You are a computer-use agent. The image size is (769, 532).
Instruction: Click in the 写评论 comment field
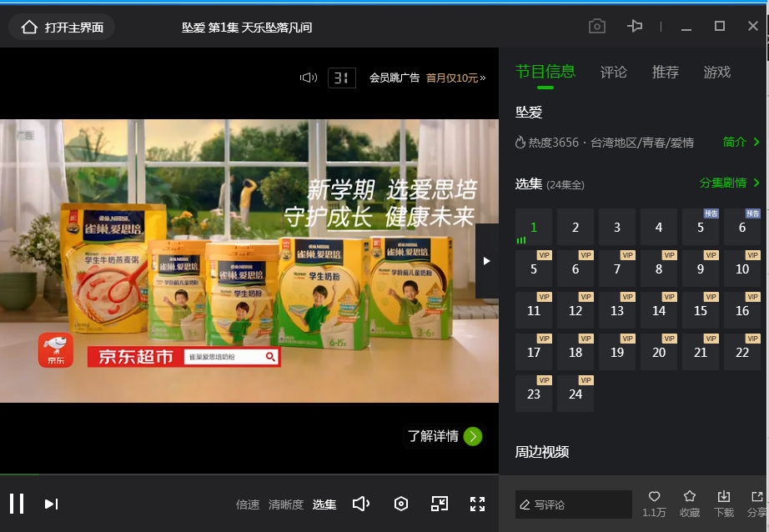573,504
